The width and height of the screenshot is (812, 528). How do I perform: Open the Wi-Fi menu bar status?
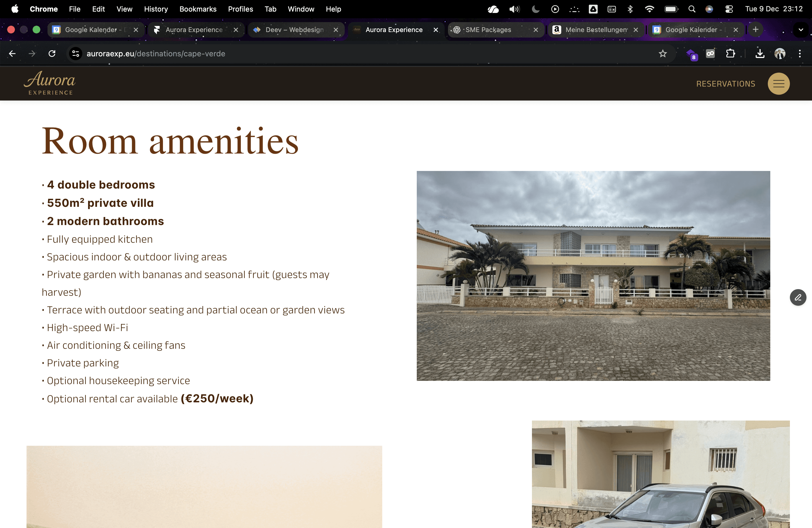tap(649, 9)
